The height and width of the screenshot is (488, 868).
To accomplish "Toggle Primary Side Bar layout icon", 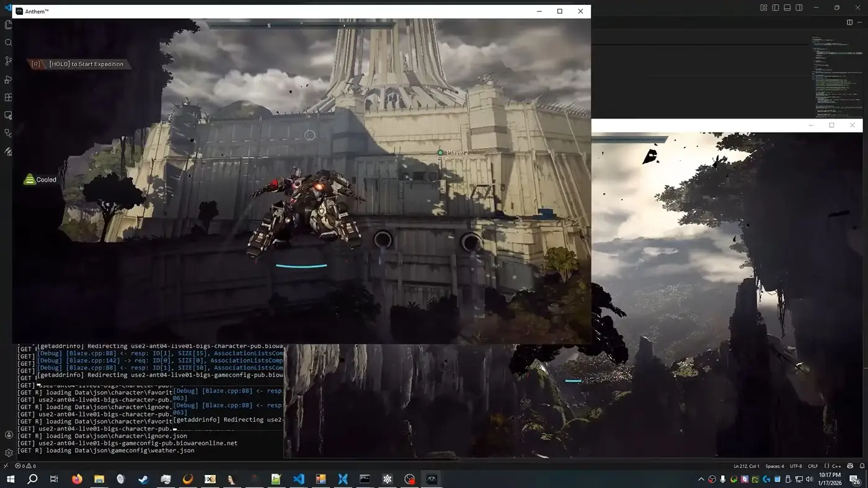I will point(776,7).
